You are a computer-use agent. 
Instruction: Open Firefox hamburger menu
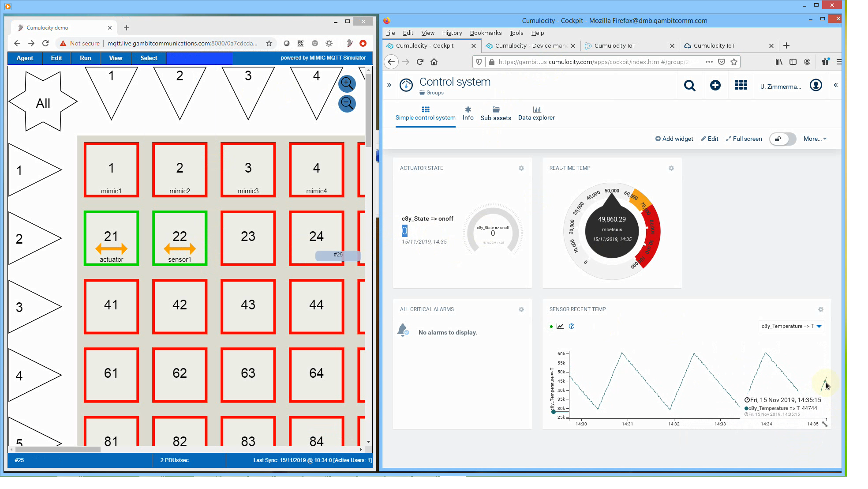[838, 62]
